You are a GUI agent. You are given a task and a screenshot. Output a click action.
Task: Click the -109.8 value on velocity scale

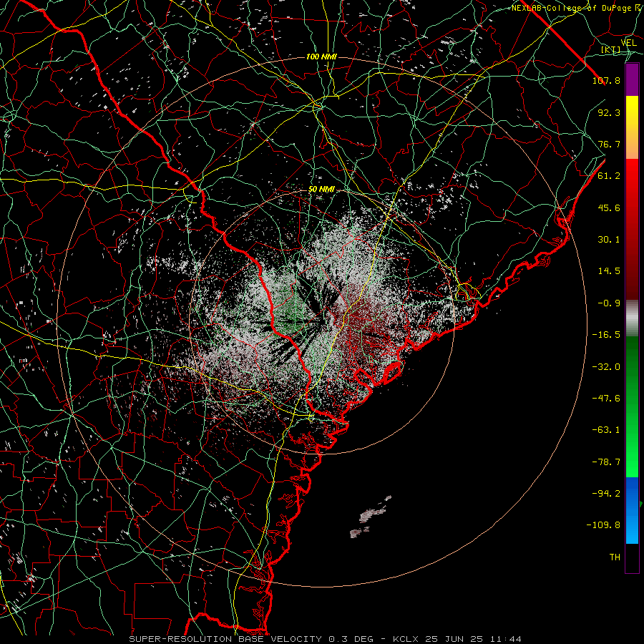tap(603, 525)
